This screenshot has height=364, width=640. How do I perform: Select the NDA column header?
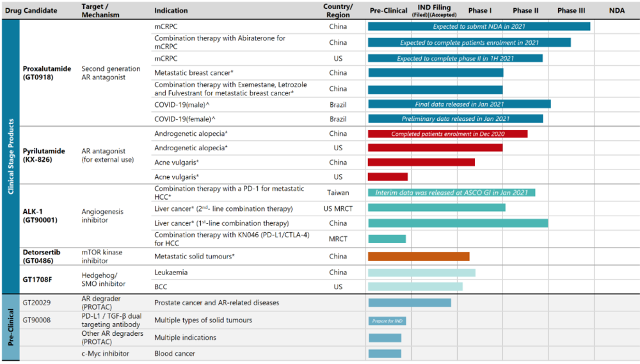tap(617, 11)
